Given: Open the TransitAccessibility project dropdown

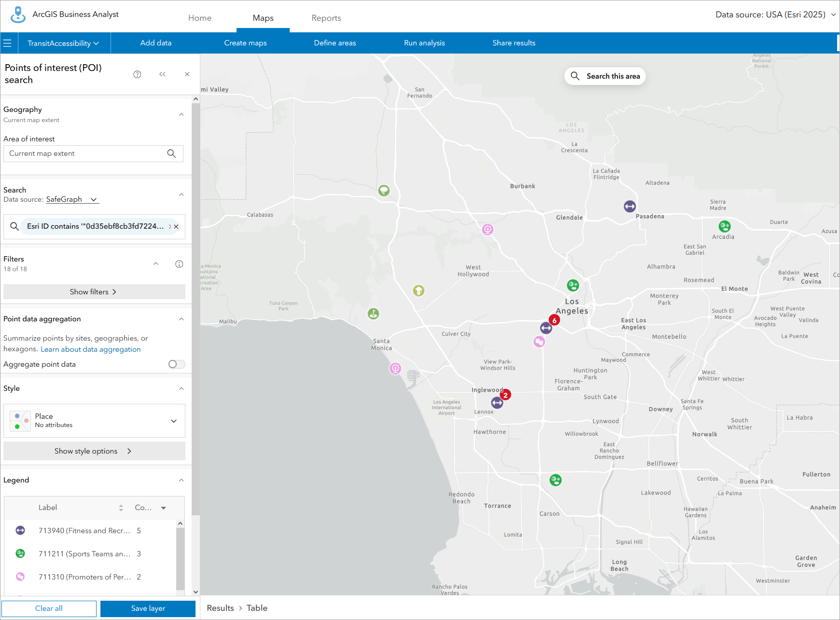Looking at the screenshot, I should (63, 43).
